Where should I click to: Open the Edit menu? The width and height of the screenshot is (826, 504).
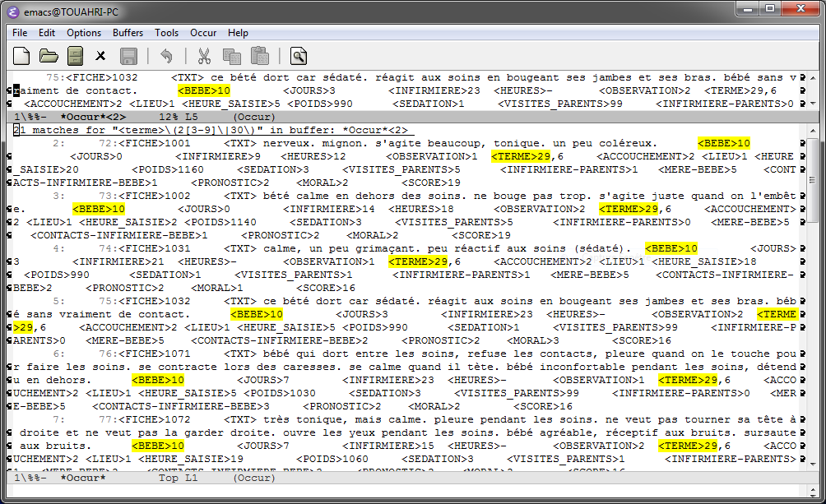[x=46, y=33]
